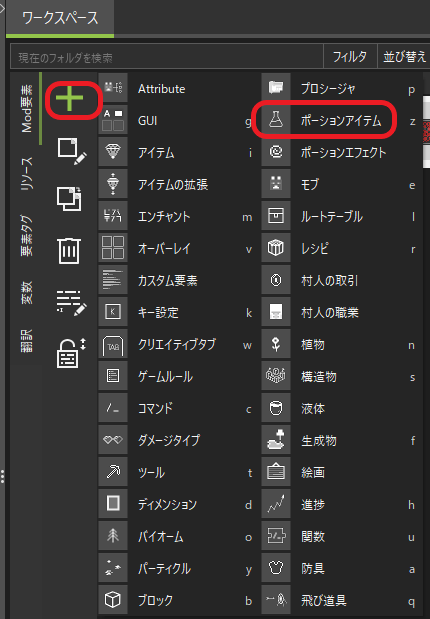The image size is (430, 619).
Task: Select the ブロック cube icon
Action: tap(113, 600)
